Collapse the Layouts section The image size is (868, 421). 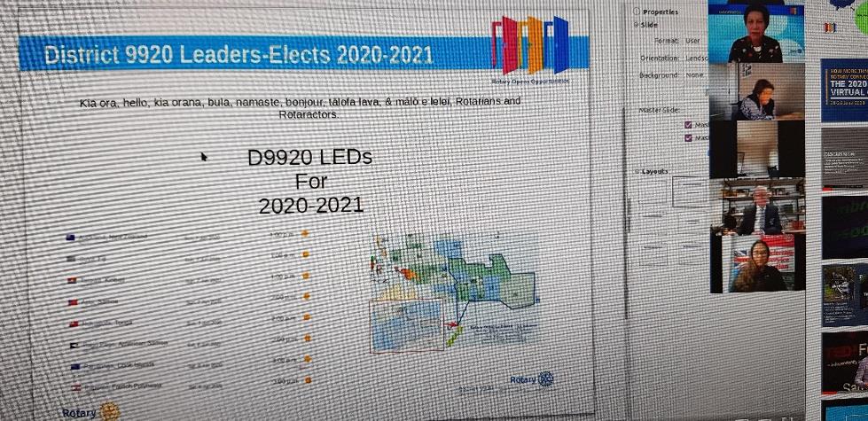click(x=637, y=171)
